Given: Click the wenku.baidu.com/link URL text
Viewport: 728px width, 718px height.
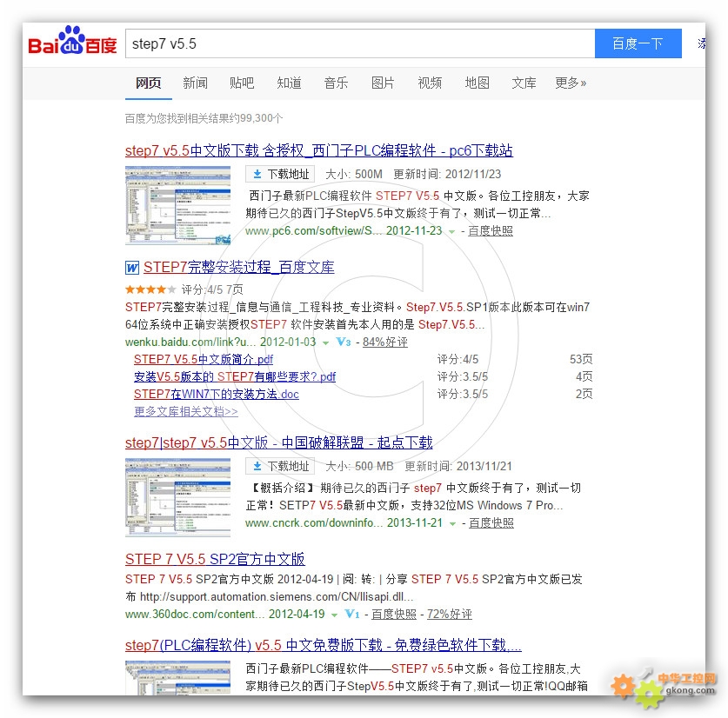Looking at the screenshot, I should click(x=190, y=342).
